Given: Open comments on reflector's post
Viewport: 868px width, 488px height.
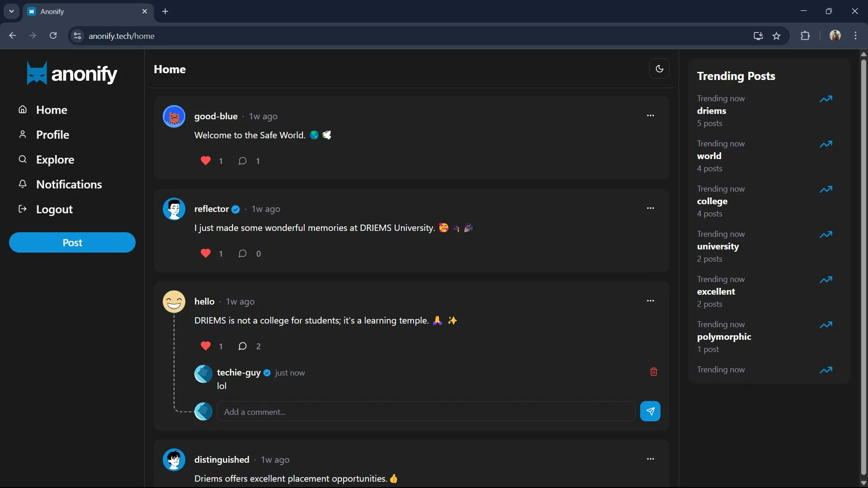Looking at the screenshot, I should [243, 253].
